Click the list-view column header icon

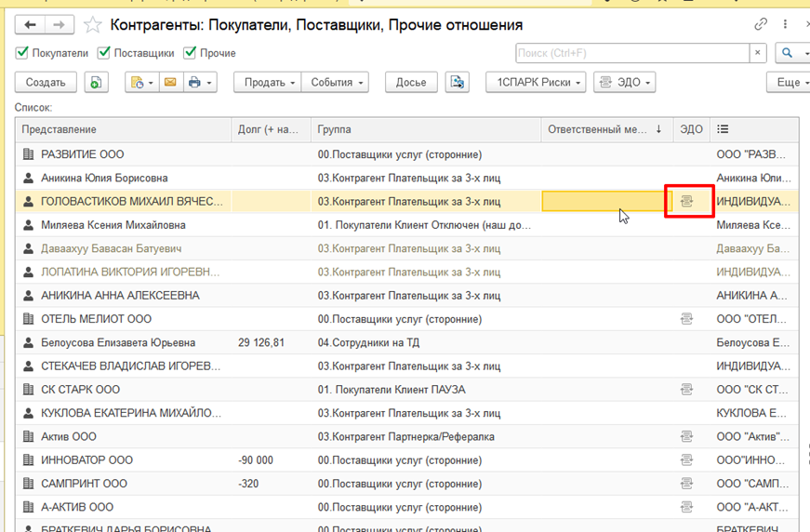point(723,129)
